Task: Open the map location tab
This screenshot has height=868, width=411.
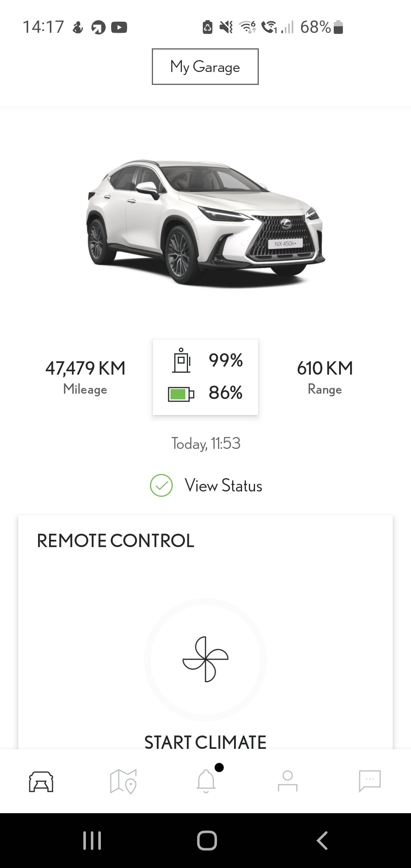Action: [123, 782]
